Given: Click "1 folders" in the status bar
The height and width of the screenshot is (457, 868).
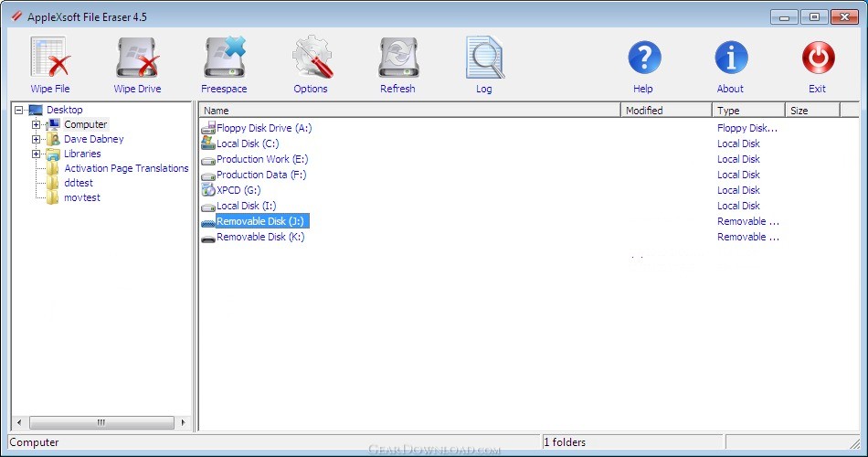Looking at the screenshot, I should tap(565, 442).
